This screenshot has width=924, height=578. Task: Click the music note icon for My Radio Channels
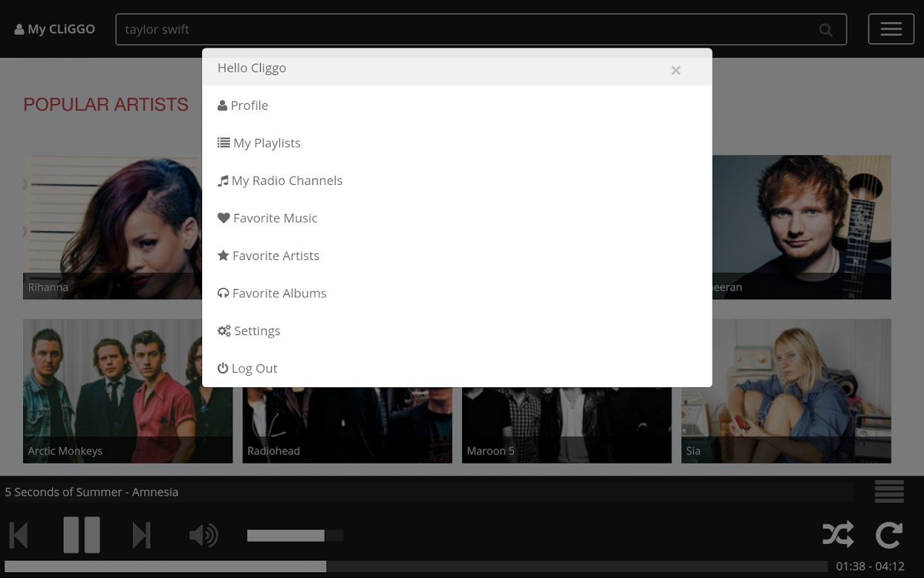pyautogui.click(x=223, y=180)
